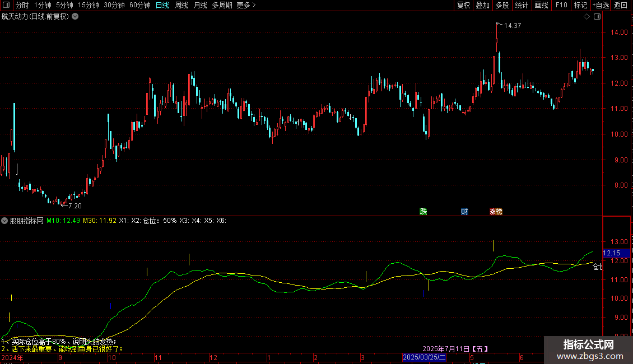Click the 14.00 price axis label
The height and width of the screenshot is (364, 633).
[x=619, y=32]
